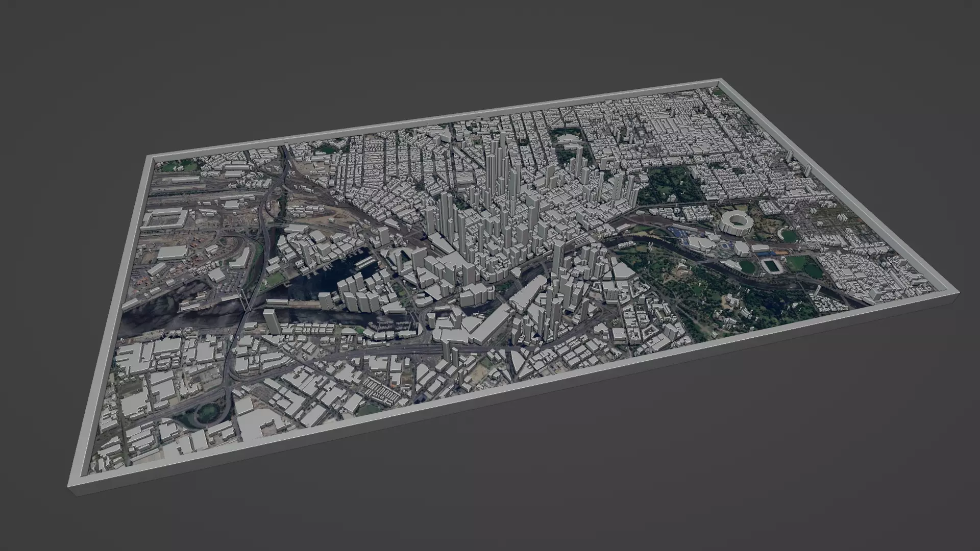Click the large round white stadium

(x=737, y=223)
